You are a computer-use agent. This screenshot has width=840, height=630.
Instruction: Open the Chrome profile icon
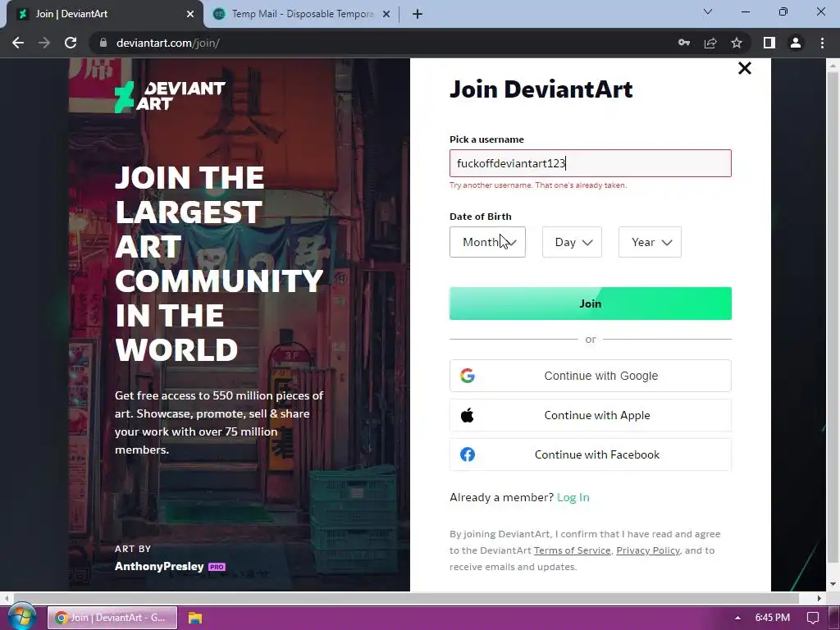tap(796, 43)
